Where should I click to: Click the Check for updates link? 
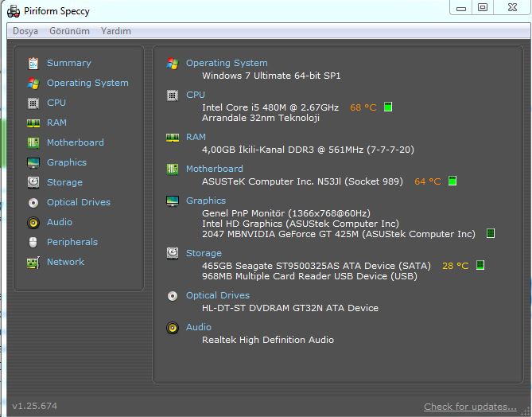(x=470, y=407)
